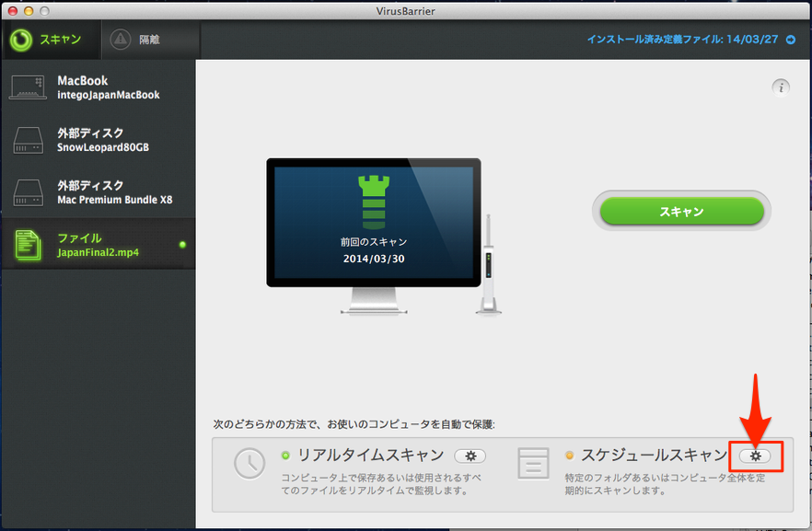
Task: Click the warning triangle quarantine icon
Action: point(120,40)
